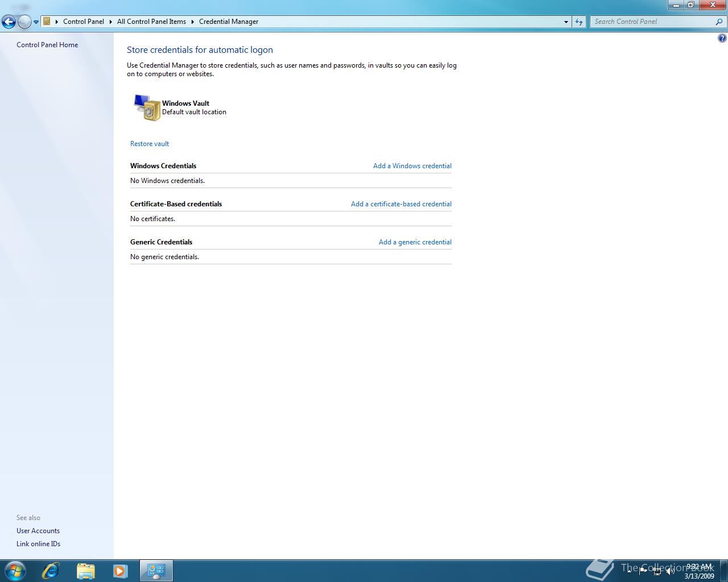Launch Internet Explorer from taskbar

(x=50, y=571)
